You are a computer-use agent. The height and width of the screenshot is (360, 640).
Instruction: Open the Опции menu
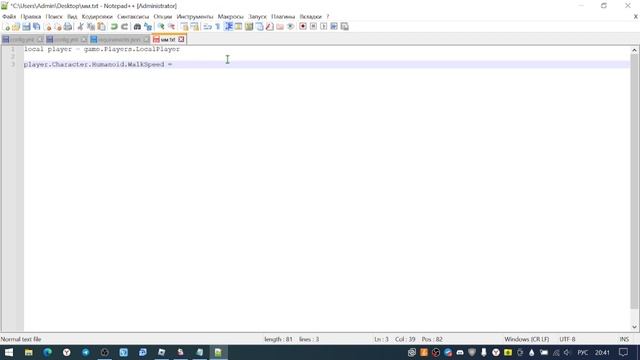(163, 17)
